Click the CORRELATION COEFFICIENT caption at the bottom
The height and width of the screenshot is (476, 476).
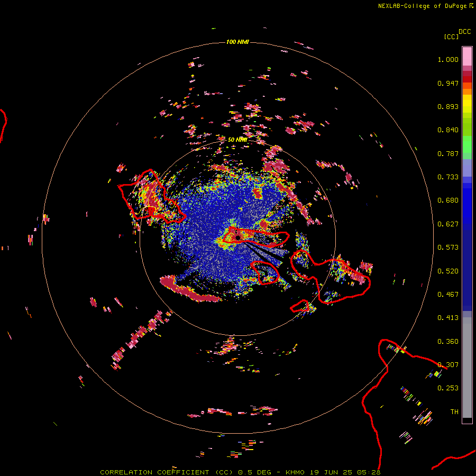coord(240,472)
